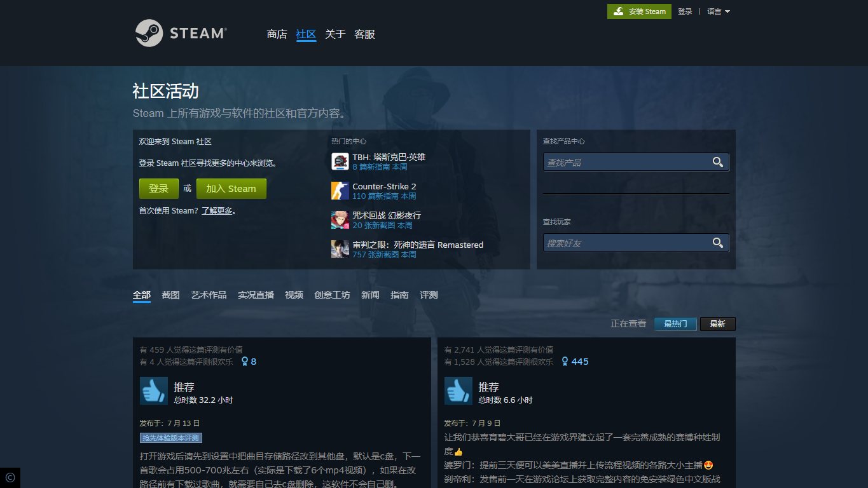Image resolution: width=868 pixels, height=488 pixels.
Task: Switch to the 新闻 tab
Action: click(x=370, y=295)
